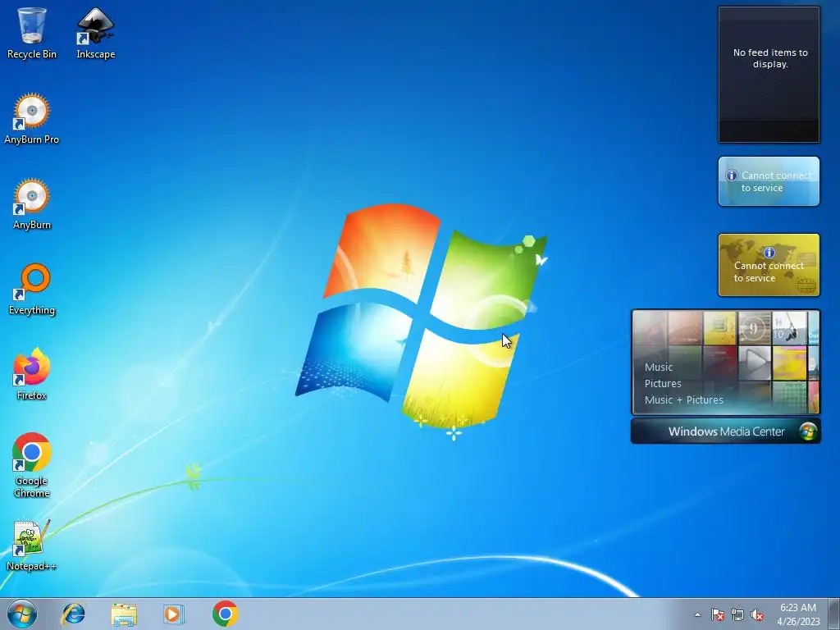Click the currency gadget info icon
Screen dimensions: 840x630
tap(769, 253)
